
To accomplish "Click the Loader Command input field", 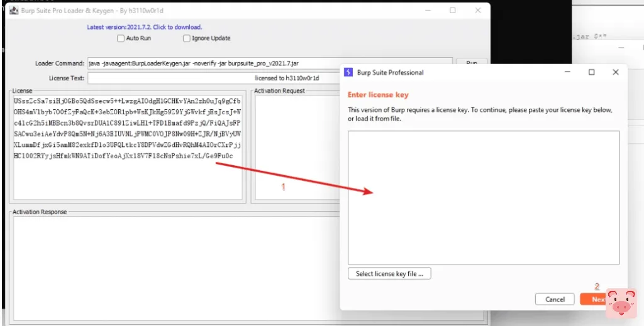I will 270,63.
